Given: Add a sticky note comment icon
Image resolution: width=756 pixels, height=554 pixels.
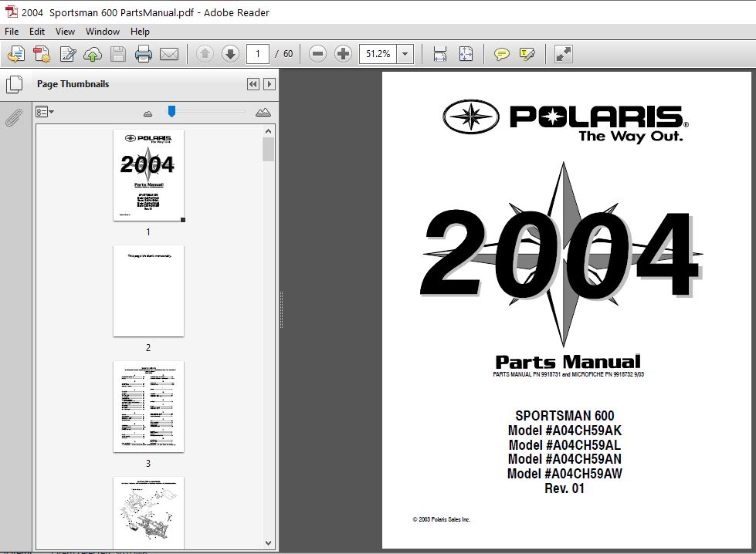Looking at the screenshot, I should click(501, 54).
